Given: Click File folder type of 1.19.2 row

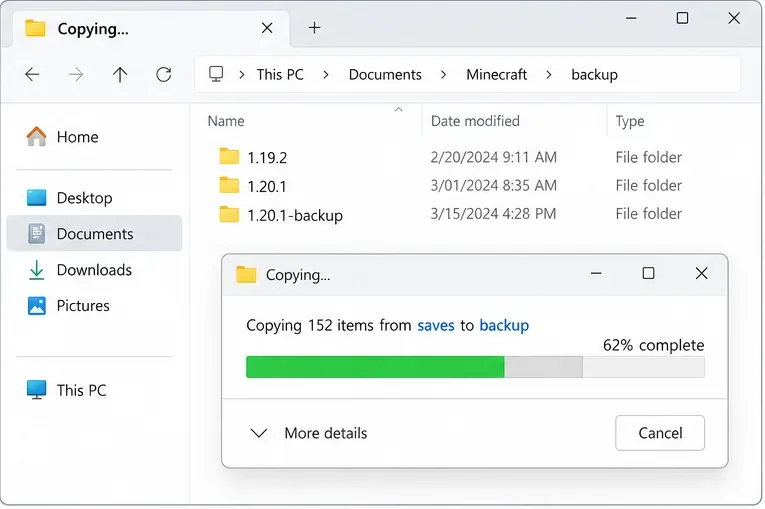Looking at the screenshot, I should pos(648,157).
